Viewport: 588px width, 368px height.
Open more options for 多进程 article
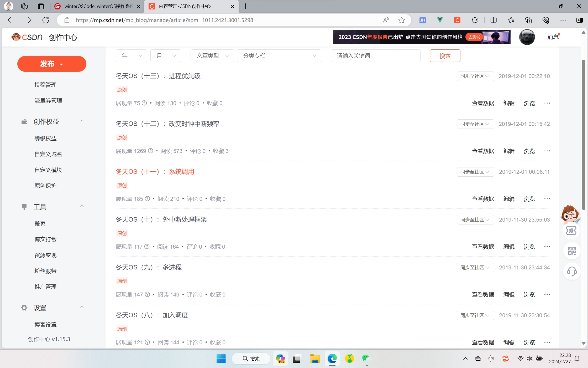click(547, 294)
